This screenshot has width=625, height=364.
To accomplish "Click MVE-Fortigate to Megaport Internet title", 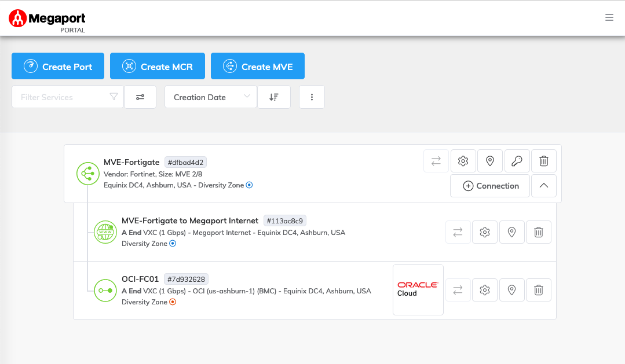I will click(190, 220).
